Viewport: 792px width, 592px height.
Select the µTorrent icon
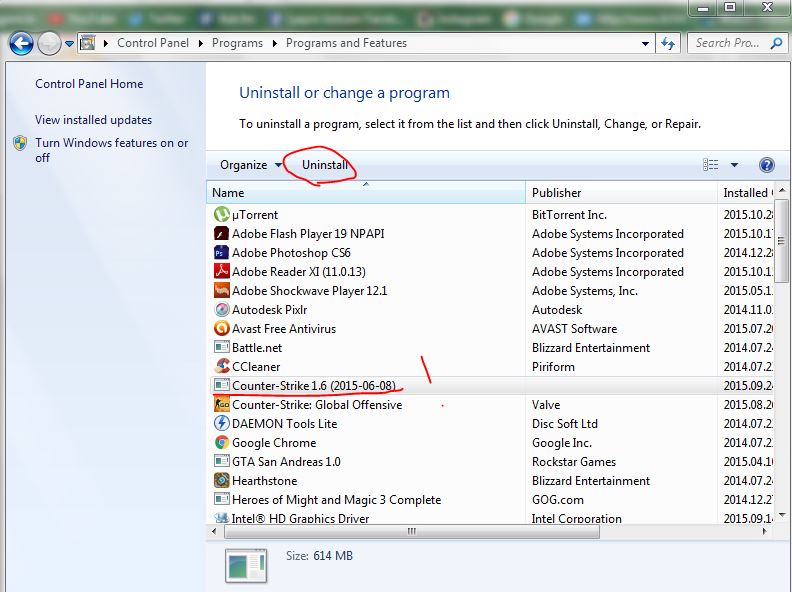tap(221, 214)
